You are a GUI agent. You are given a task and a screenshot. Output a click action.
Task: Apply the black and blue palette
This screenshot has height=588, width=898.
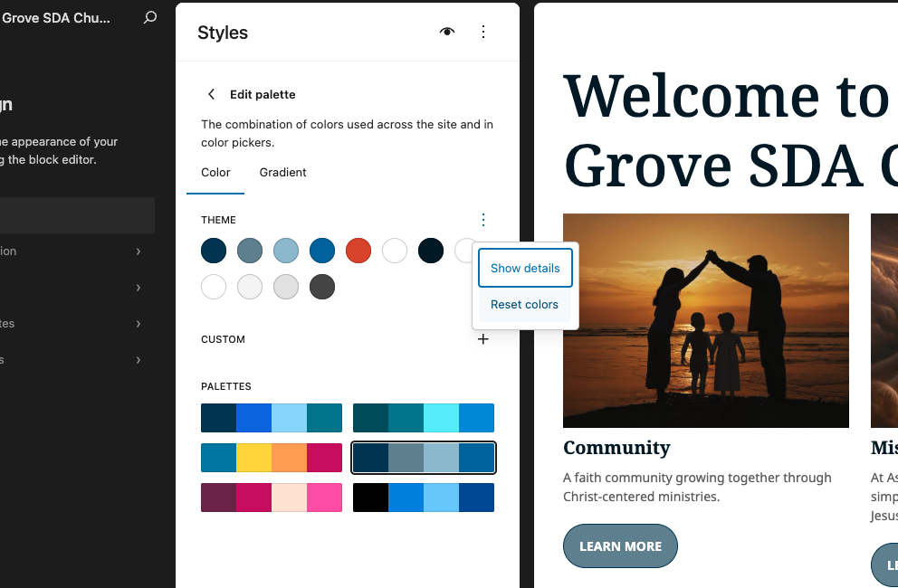click(x=424, y=498)
